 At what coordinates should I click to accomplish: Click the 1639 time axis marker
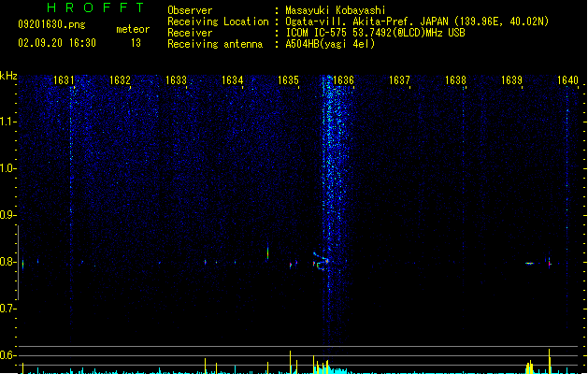click(x=511, y=80)
